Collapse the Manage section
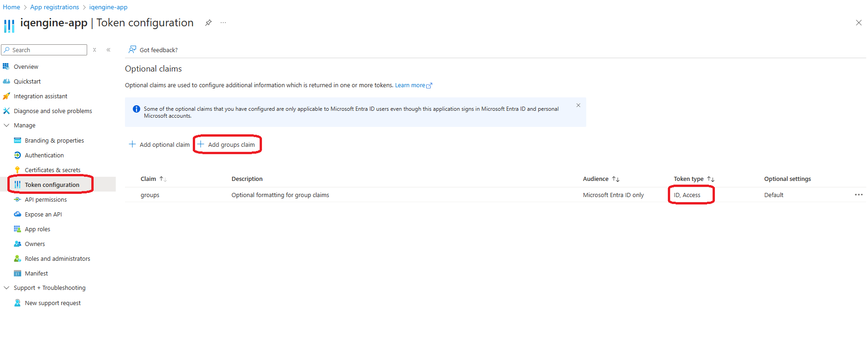Screen dimensions: 868x348 tap(6, 125)
